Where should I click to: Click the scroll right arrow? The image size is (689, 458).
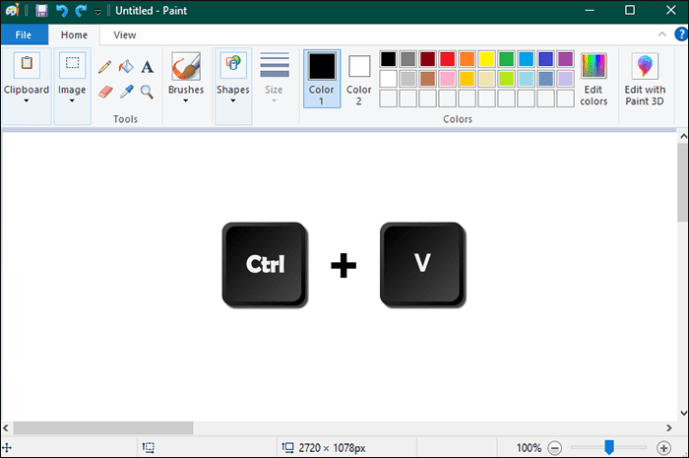[x=669, y=428]
